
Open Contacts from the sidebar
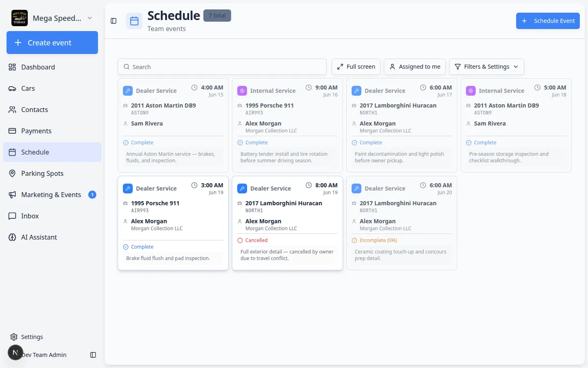[x=52, y=110]
